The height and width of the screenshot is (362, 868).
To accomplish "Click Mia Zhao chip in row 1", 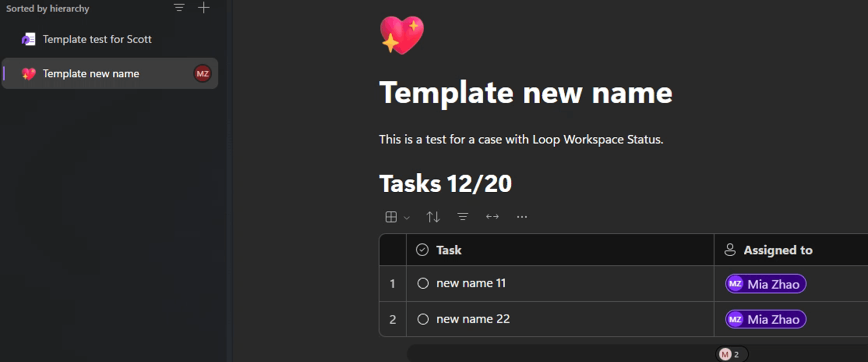I will [766, 284].
